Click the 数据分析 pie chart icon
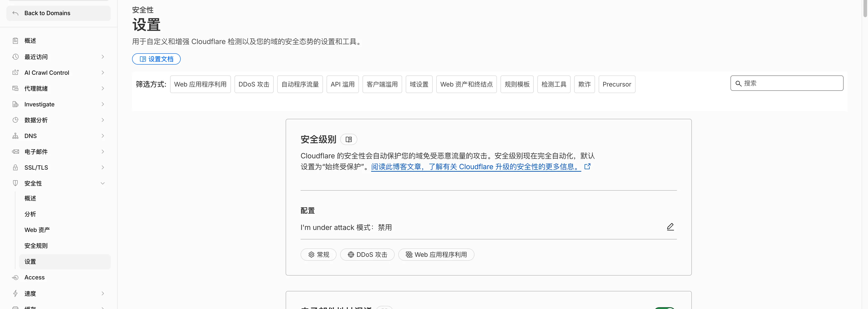 point(15,120)
